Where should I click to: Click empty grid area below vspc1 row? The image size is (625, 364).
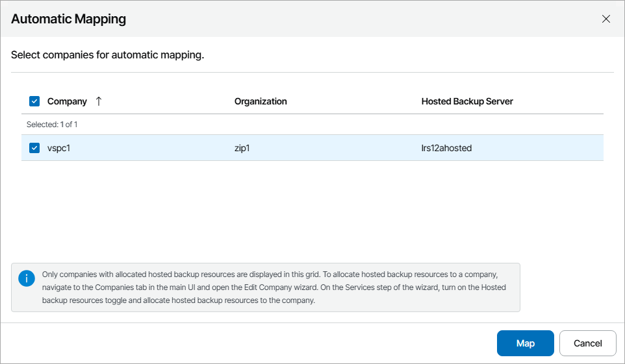312,208
